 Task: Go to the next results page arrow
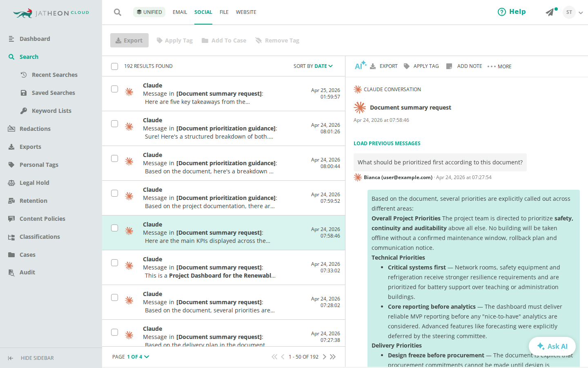[325, 357]
